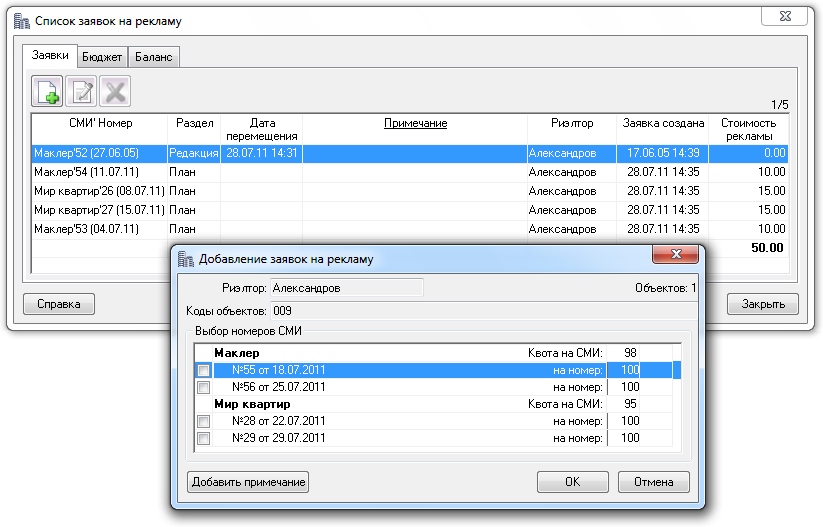The height and width of the screenshot is (527, 823).
Task: Click the edit request pencil icon
Action: tap(82, 93)
